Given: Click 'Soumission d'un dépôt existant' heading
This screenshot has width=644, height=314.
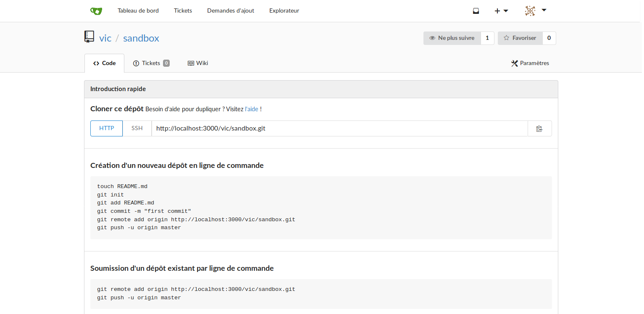Looking at the screenshot, I should tap(182, 268).
